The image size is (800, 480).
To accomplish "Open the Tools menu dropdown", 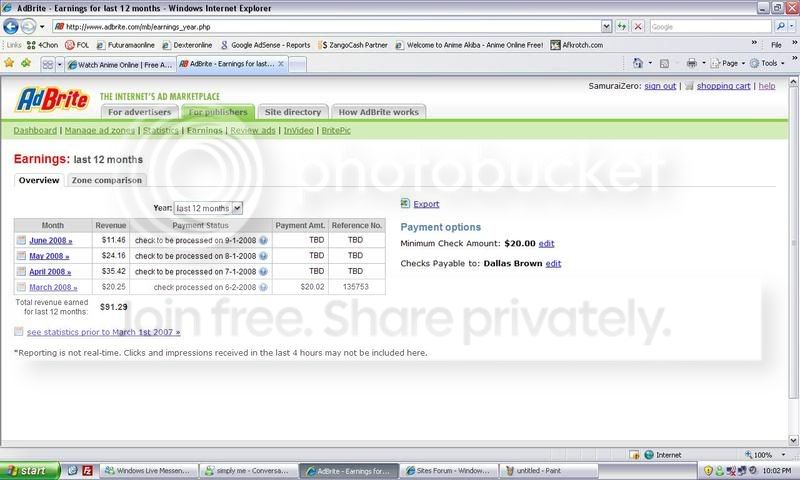I will [x=768, y=63].
